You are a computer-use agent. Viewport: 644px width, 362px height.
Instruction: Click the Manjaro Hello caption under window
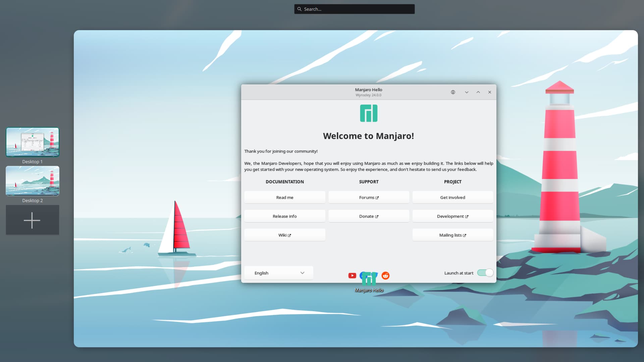click(369, 290)
